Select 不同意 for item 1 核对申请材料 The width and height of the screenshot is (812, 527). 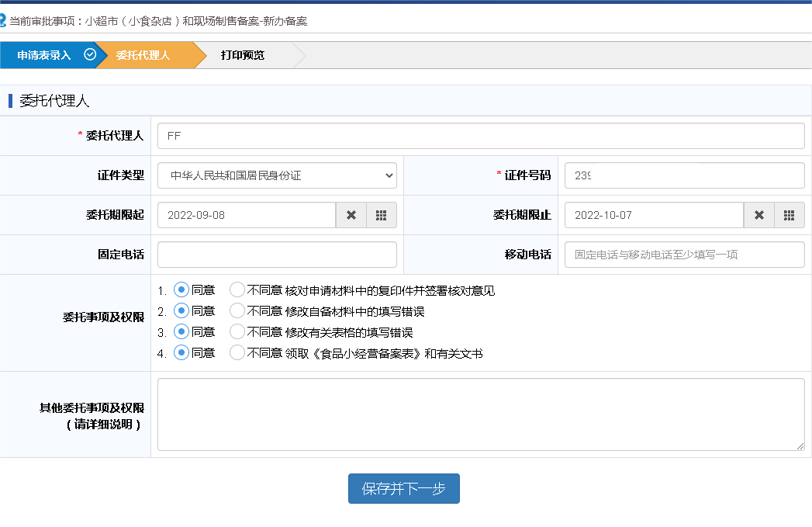point(237,290)
